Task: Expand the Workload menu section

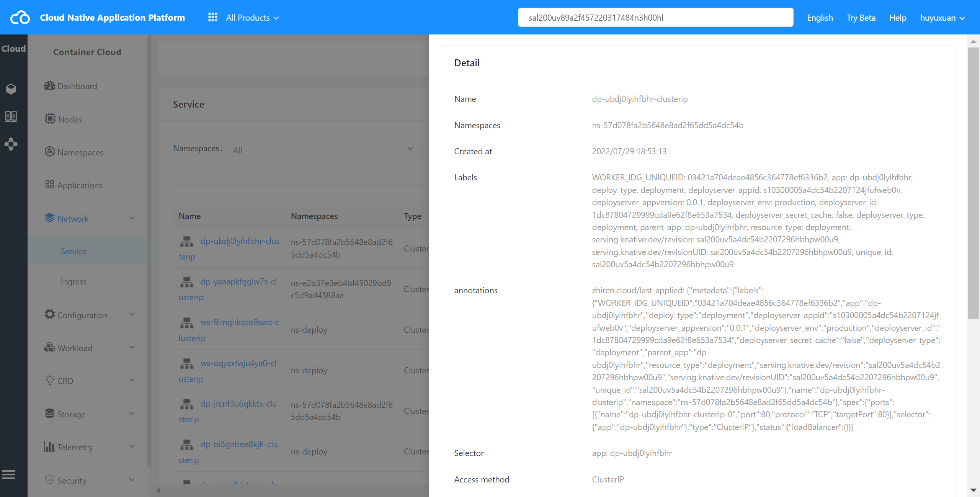Action: click(x=132, y=348)
